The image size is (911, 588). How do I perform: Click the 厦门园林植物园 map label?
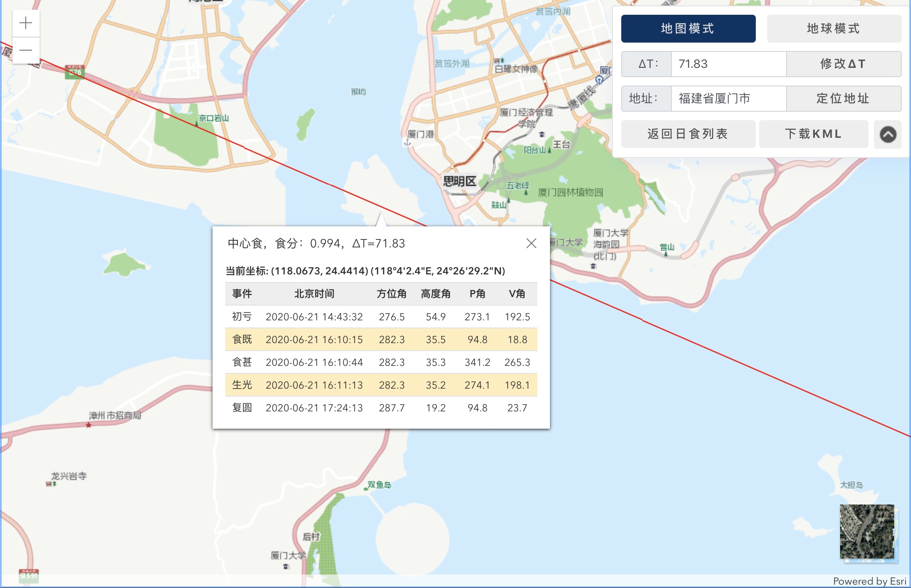coord(571,193)
